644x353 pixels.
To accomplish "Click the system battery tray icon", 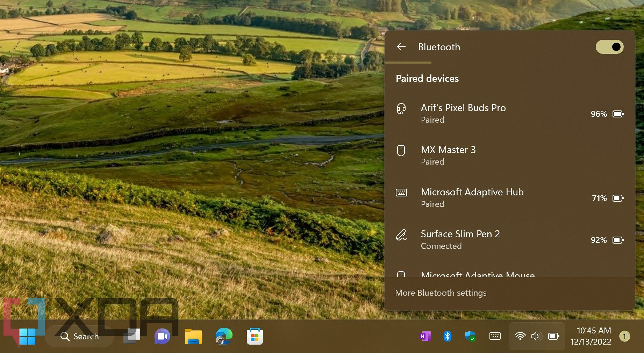I will (554, 336).
